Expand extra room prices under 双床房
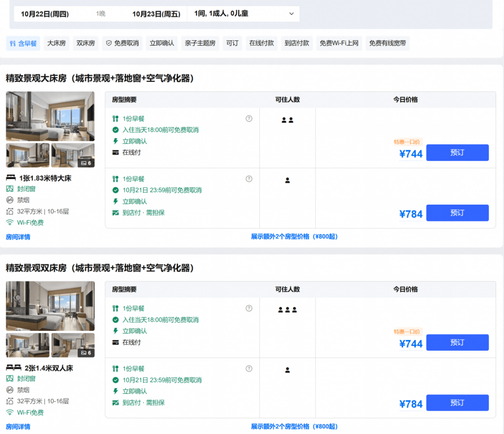Viewport: 504px width, 434px height. [x=294, y=426]
